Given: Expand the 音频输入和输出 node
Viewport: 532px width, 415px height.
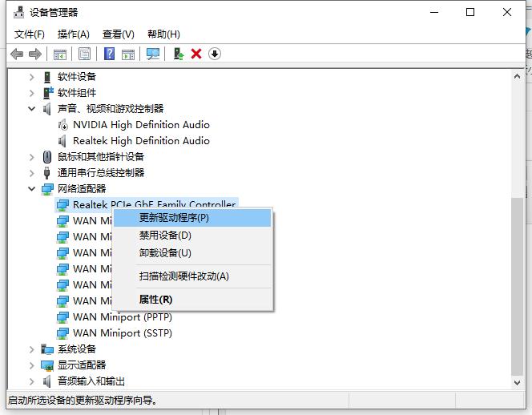Looking at the screenshot, I should 31,381.
